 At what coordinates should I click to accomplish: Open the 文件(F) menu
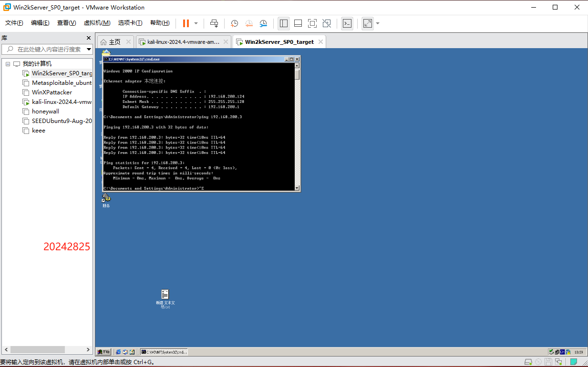coord(14,23)
